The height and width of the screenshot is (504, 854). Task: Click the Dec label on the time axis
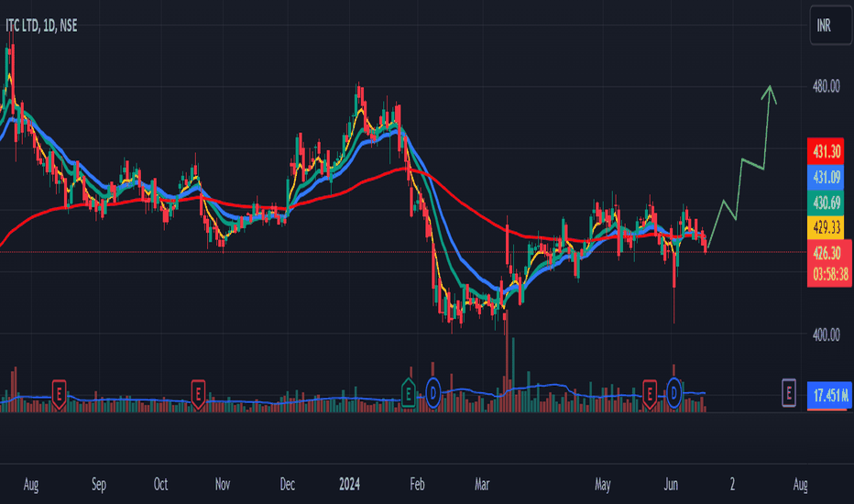click(x=287, y=485)
